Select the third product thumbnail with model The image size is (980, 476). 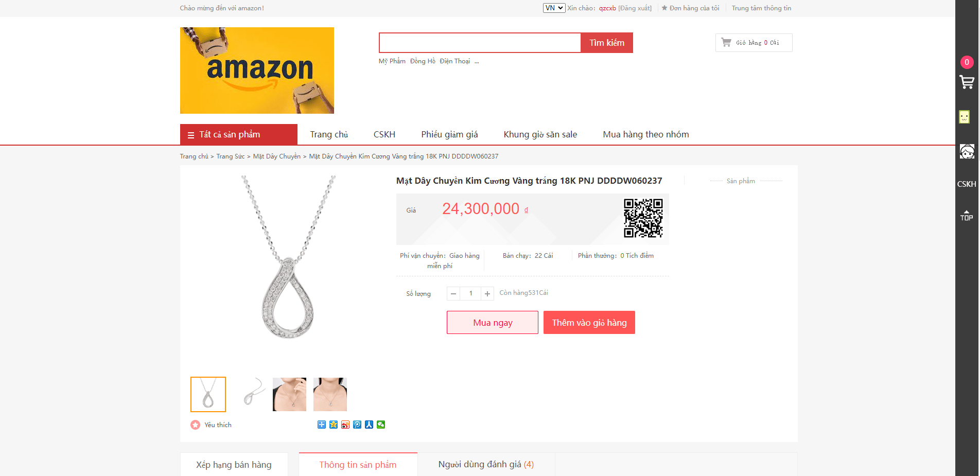tap(289, 394)
